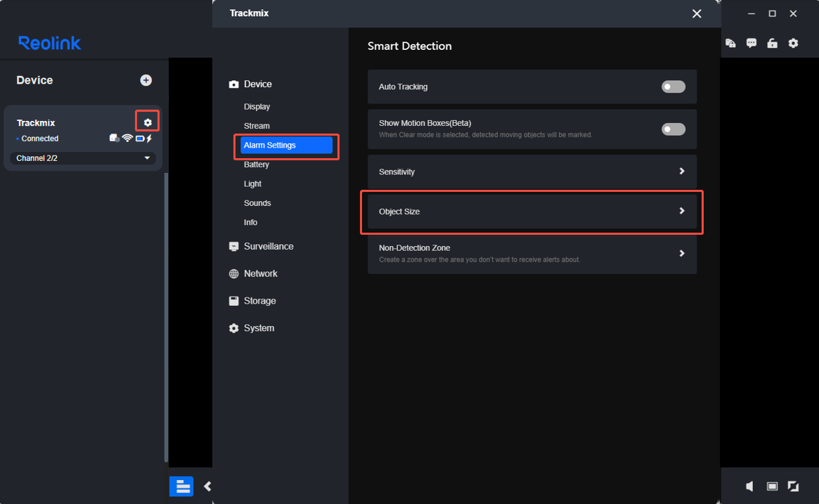The image size is (819, 504).
Task: Open Trackmix device settings gear
Action: coord(148,122)
